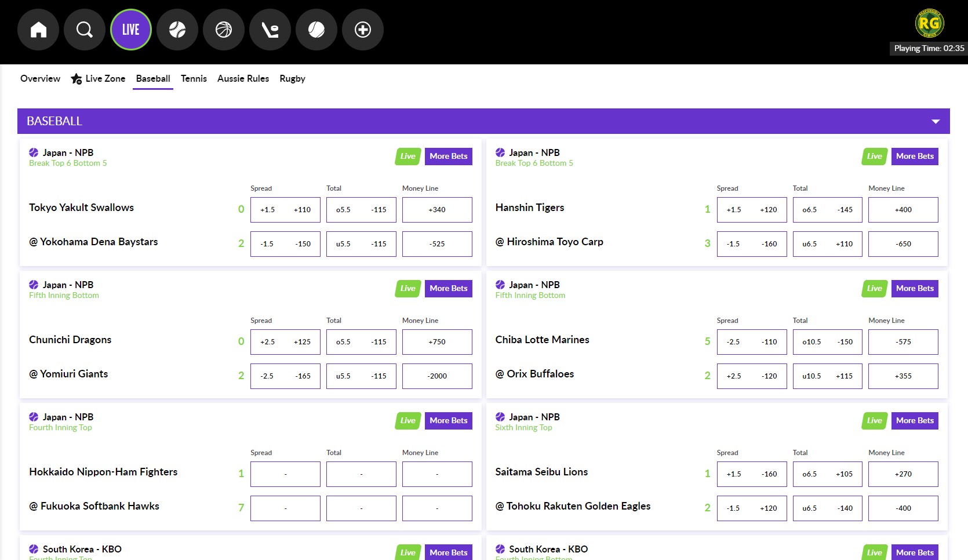This screenshot has width=968, height=560.
Task: Pick Chunichi Dragons spread +2.5 +125
Action: pyautogui.click(x=285, y=342)
